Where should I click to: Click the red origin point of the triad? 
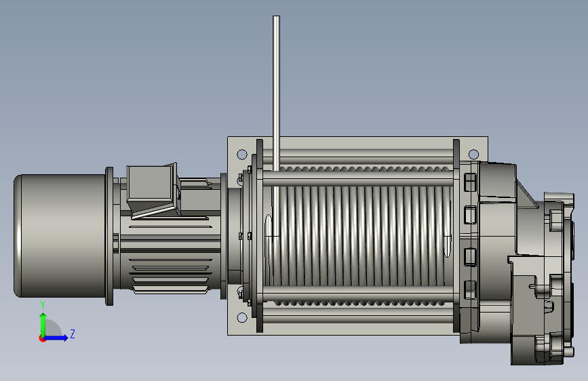click(x=42, y=338)
